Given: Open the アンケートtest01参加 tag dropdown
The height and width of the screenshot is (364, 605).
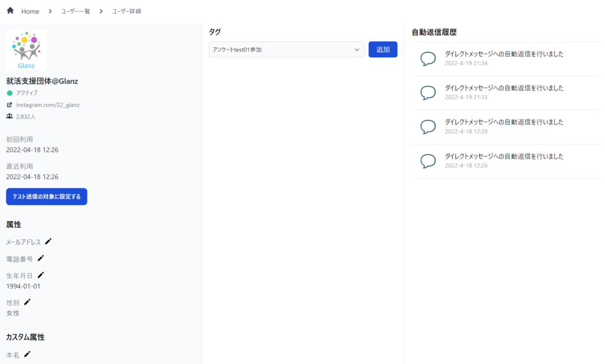Looking at the screenshot, I should [x=287, y=50].
